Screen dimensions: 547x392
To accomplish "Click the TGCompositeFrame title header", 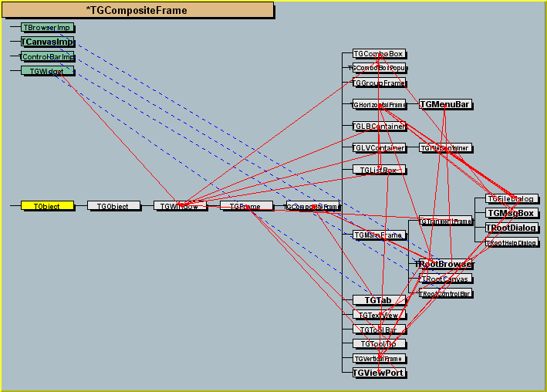I will [137, 11].
